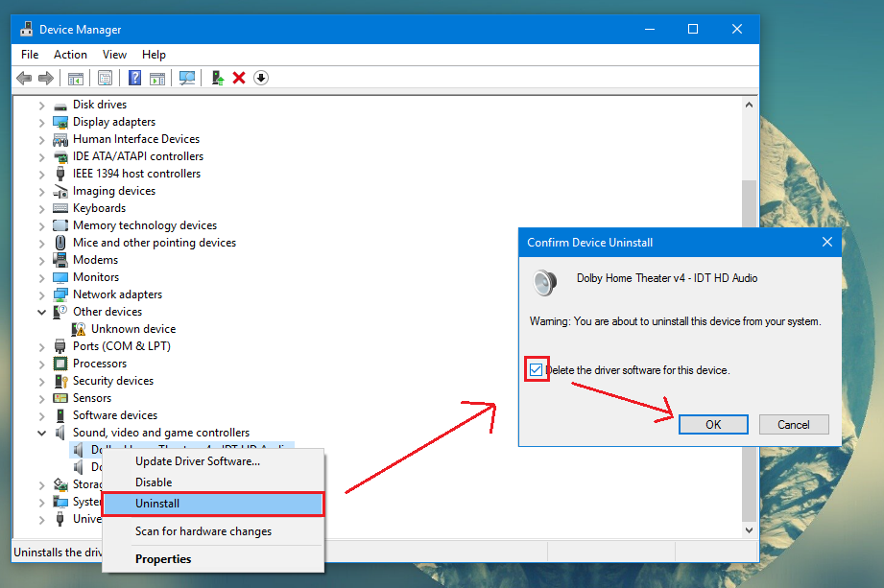Click the red X Uninstall toolbar icon
Image resolution: width=884 pixels, height=588 pixels.
[239, 78]
